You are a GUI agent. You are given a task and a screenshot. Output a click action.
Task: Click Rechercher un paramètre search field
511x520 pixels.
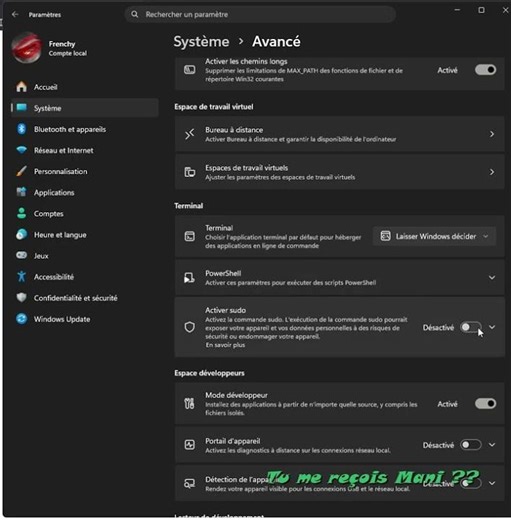pos(260,14)
